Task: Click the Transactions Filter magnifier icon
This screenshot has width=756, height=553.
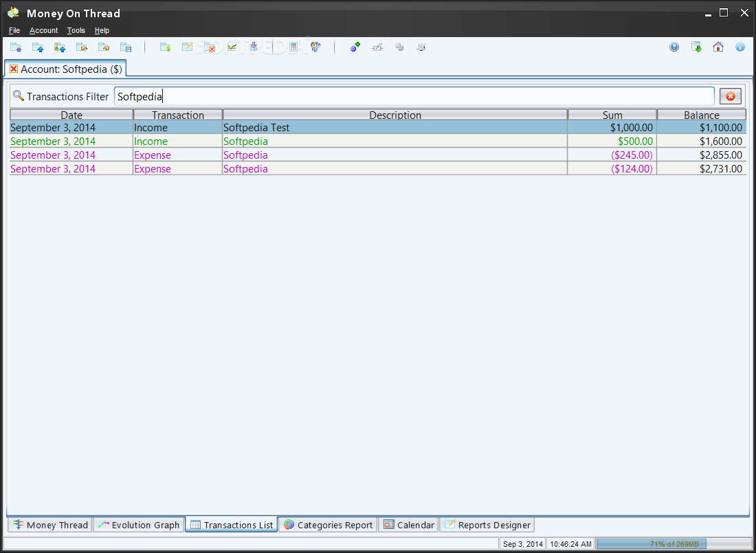Action: coord(19,95)
